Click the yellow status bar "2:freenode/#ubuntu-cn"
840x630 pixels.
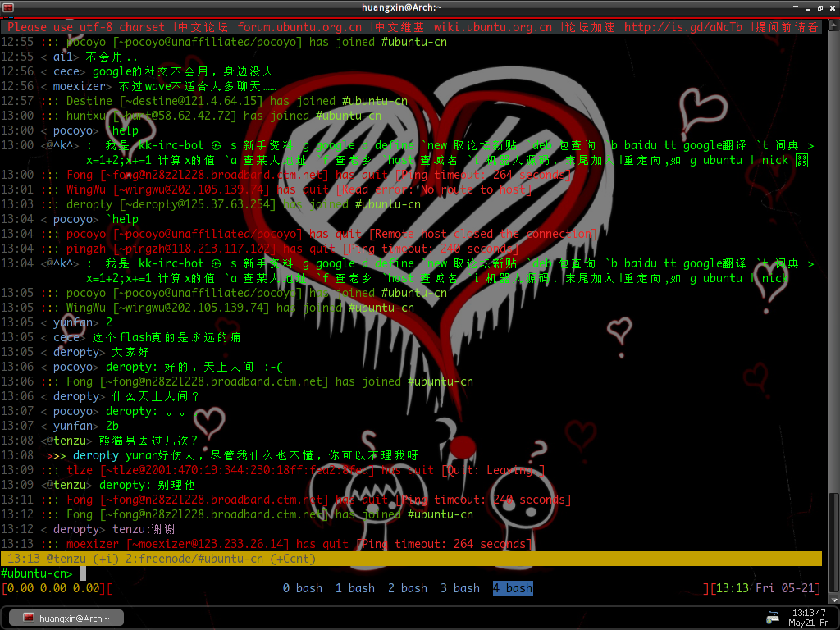point(194,559)
